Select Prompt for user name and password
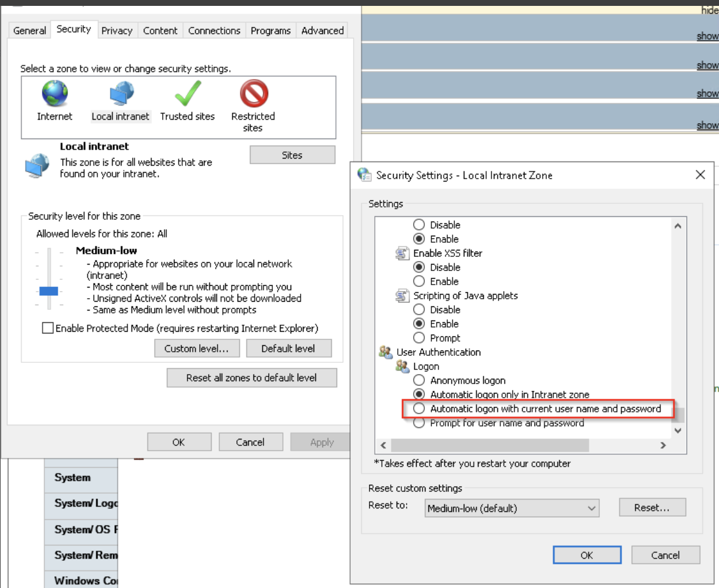This screenshot has width=719, height=588. pos(419,422)
